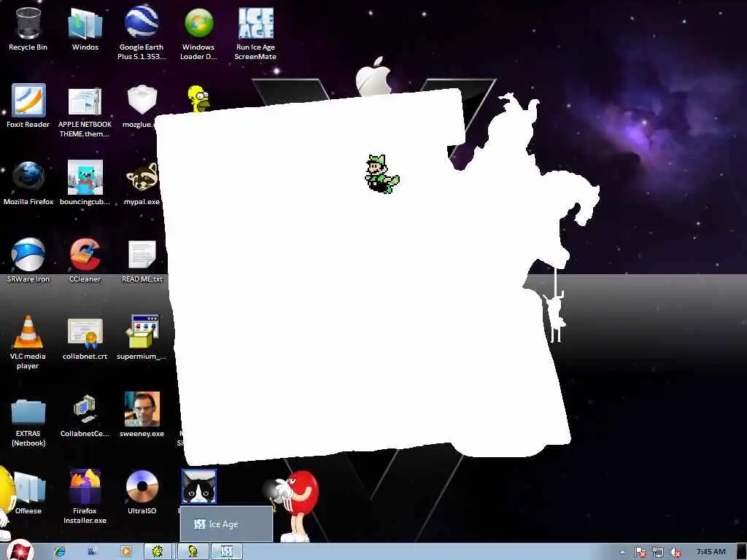Screen dimensions: 747x560
Task: Switch to yellow sun character taskbar button
Action: (x=158, y=551)
